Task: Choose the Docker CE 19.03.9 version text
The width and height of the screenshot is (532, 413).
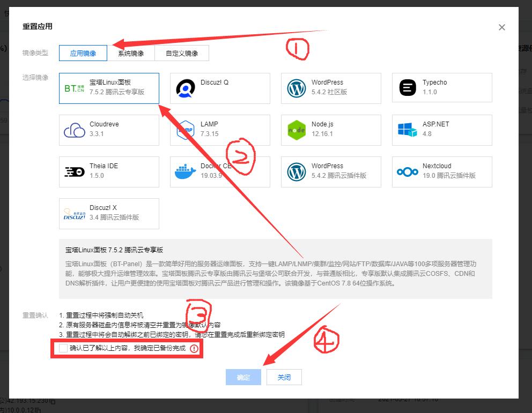Action: 211,176
